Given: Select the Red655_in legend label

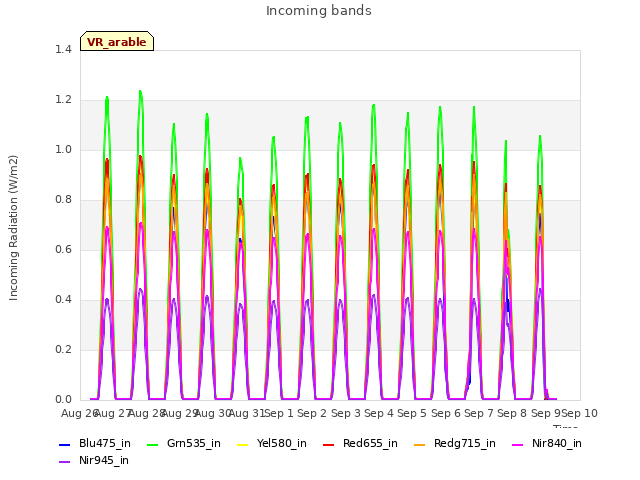Looking at the screenshot, I should coord(370,444).
